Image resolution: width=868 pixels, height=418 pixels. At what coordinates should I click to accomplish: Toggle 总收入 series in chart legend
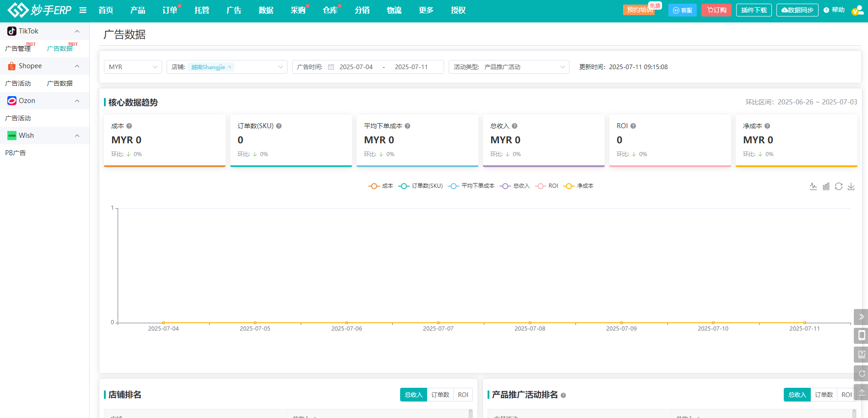(x=515, y=186)
